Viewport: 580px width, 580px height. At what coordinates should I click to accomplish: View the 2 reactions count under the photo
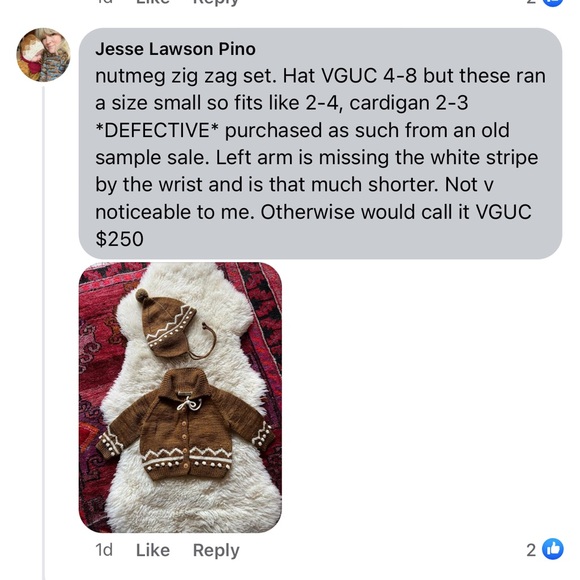coord(531,550)
